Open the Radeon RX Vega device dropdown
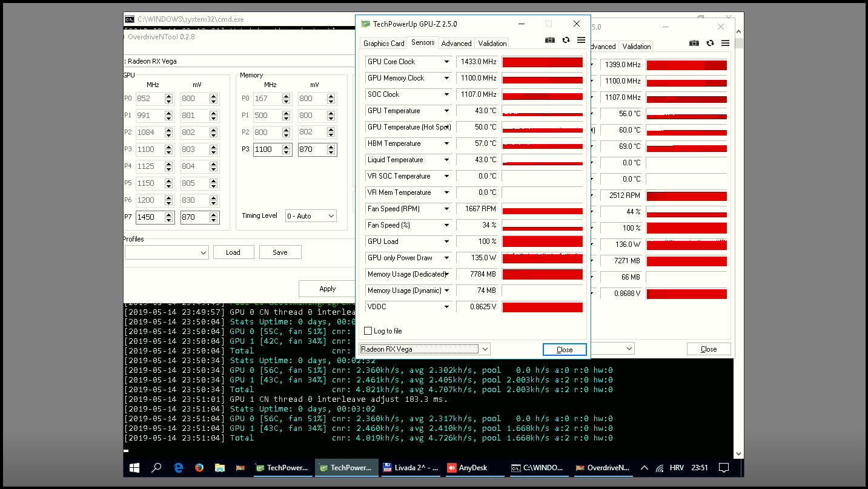This screenshot has width=868, height=489. (x=425, y=349)
